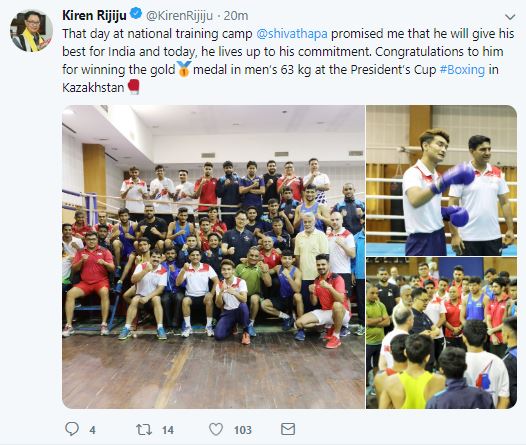The height and width of the screenshot is (445, 526).
Task: Open the 20m timestamp of the tweet
Action: pos(236,16)
